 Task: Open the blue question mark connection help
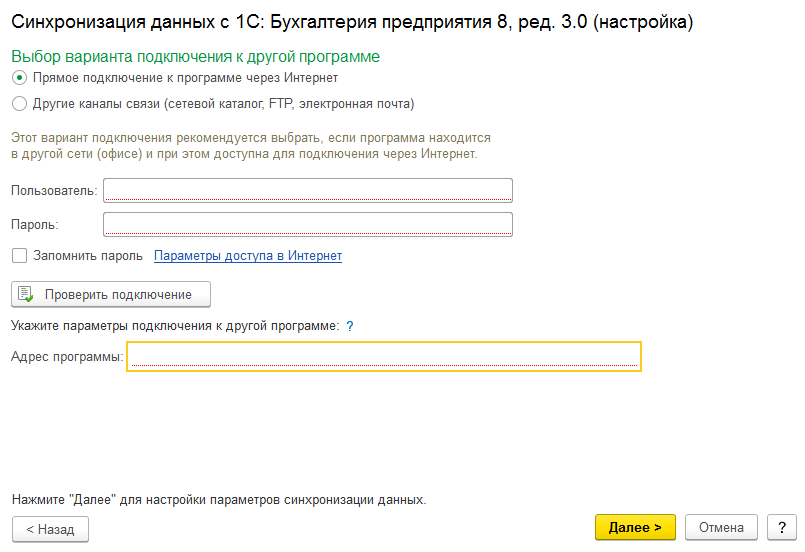[x=350, y=326]
